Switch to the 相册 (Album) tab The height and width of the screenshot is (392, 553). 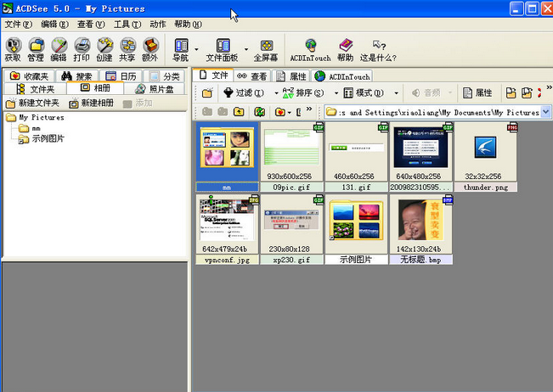[95, 88]
